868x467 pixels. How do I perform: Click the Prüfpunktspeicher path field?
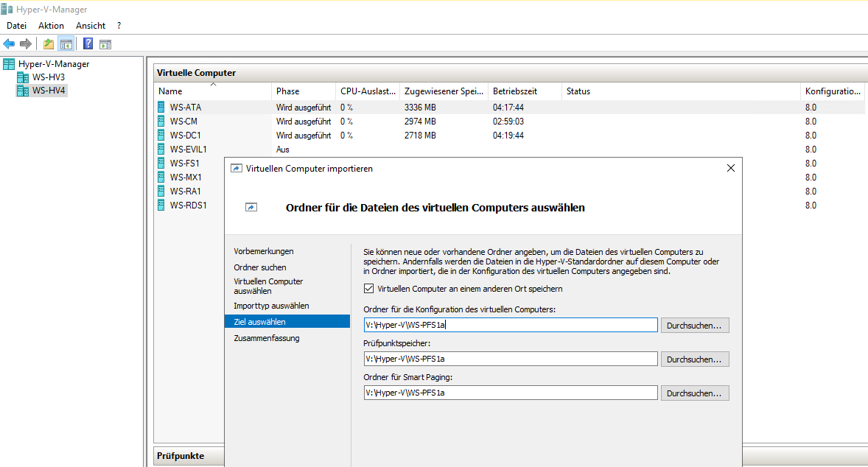click(x=511, y=359)
